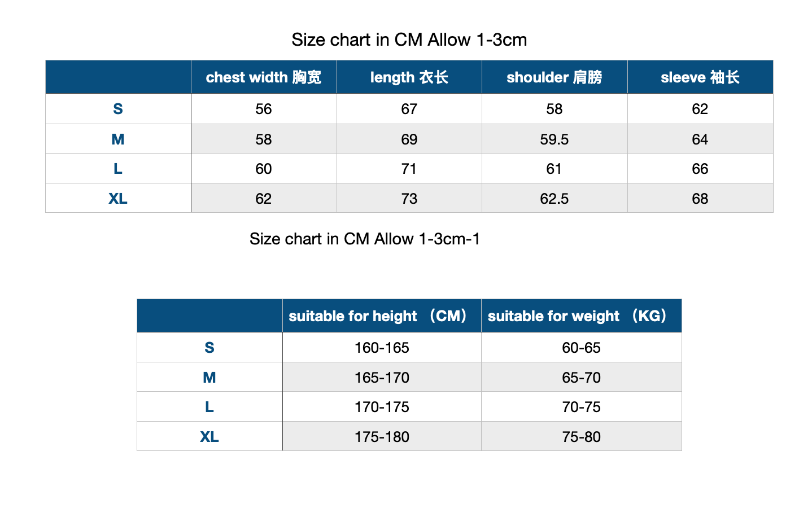This screenshot has width=812, height=508.
Task: Click the "shoulder 肩膀" header cell
Action: click(554, 77)
